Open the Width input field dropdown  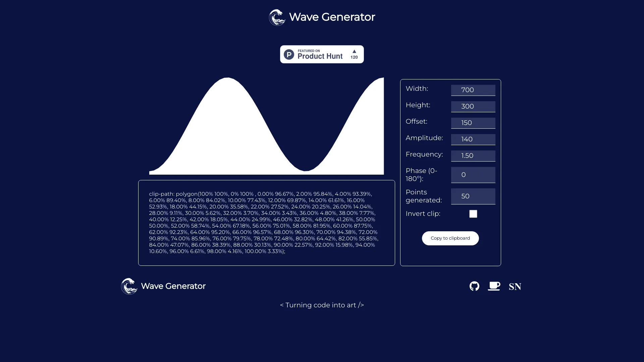473,90
